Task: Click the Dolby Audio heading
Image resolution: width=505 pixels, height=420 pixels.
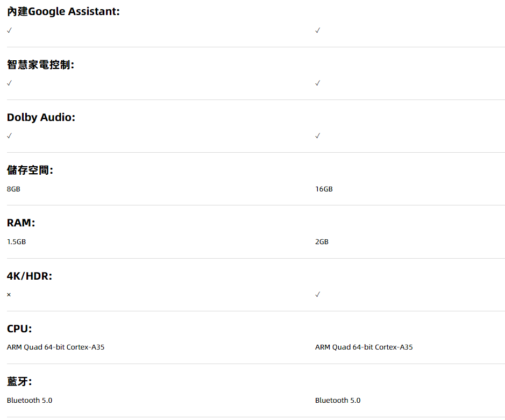Action: click(41, 117)
